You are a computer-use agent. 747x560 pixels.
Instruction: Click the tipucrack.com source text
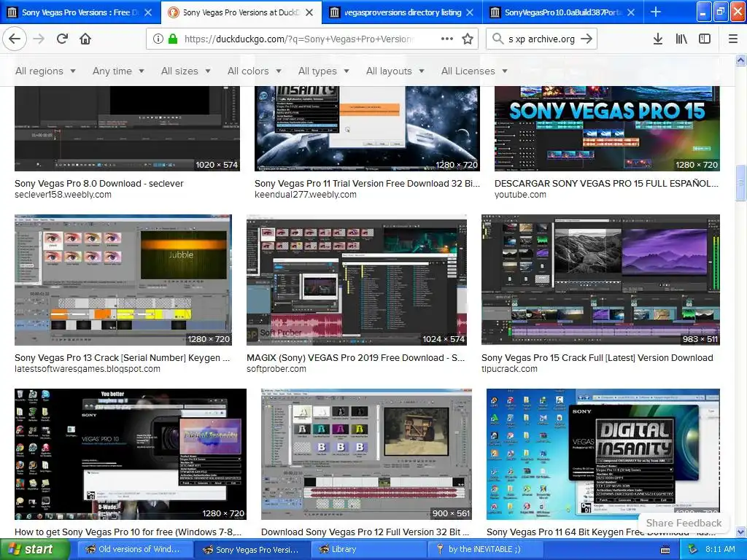pos(509,369)
